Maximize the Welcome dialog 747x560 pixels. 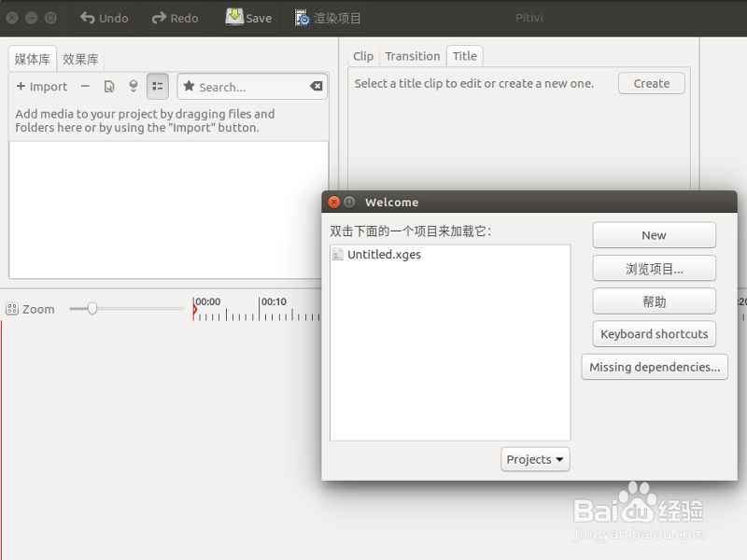tap(349, 202)
